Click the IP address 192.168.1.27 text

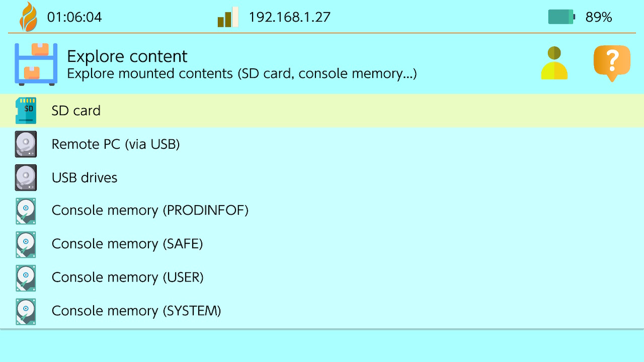(289, 17)
